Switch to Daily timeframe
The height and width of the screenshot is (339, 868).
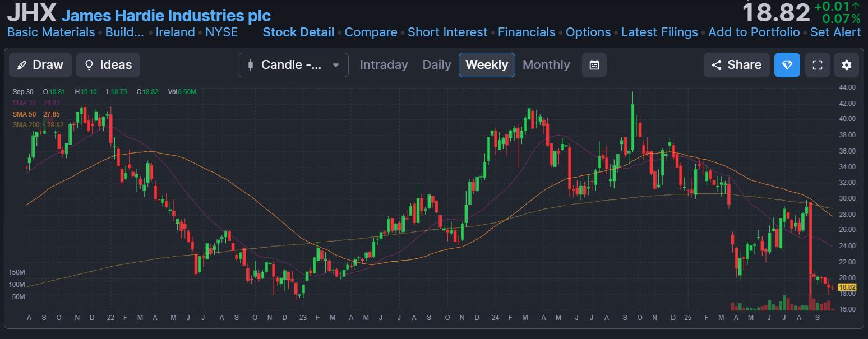[x=436, y=65]
